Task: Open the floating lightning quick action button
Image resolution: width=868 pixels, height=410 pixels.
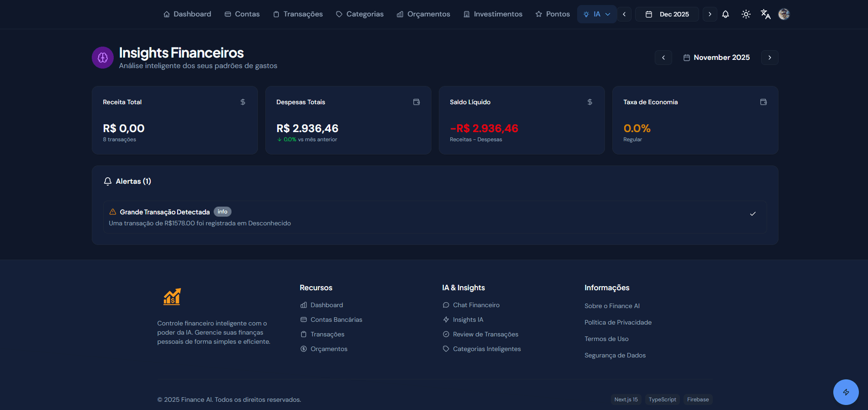Action: point(846,392)
